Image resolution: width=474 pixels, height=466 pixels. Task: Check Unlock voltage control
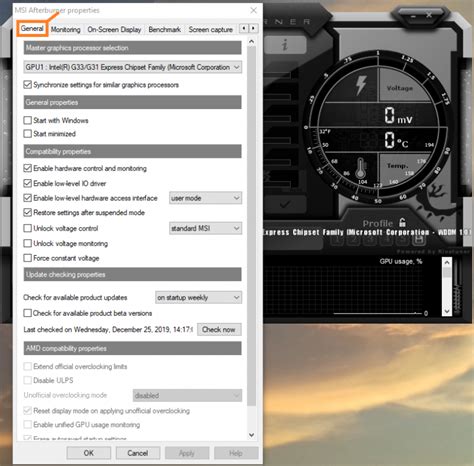(x=28, y=228)
